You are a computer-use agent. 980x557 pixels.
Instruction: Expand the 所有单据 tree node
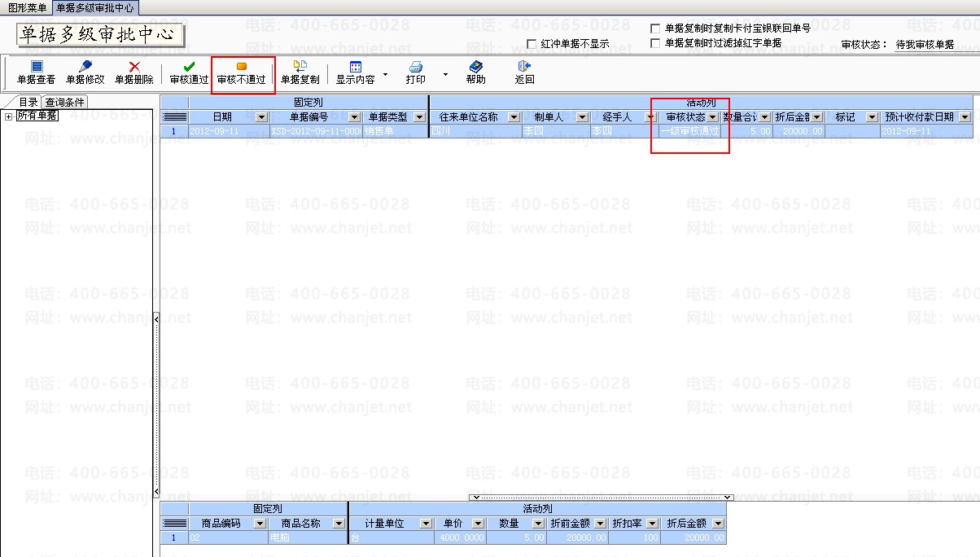9,116
